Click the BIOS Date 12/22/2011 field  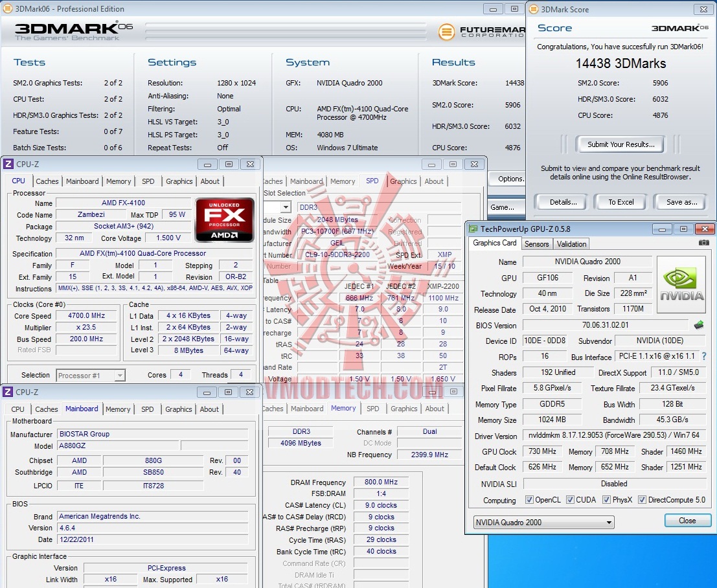tap(152, 539)
